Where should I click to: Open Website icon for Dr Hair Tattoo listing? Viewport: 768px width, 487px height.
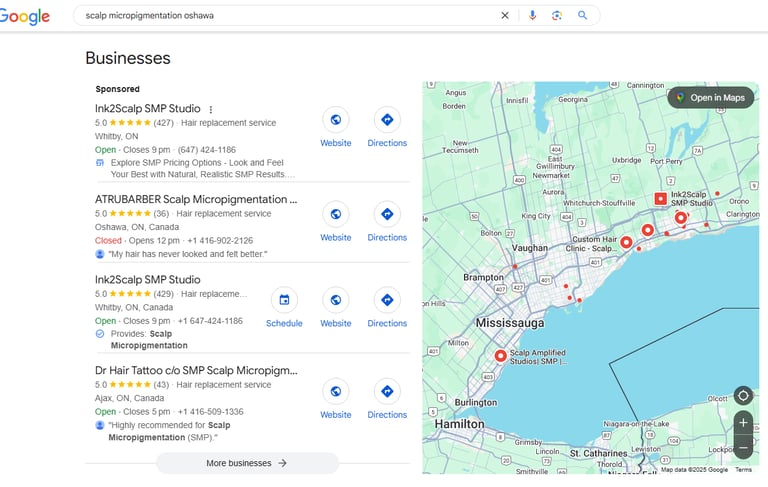[336, 391]
